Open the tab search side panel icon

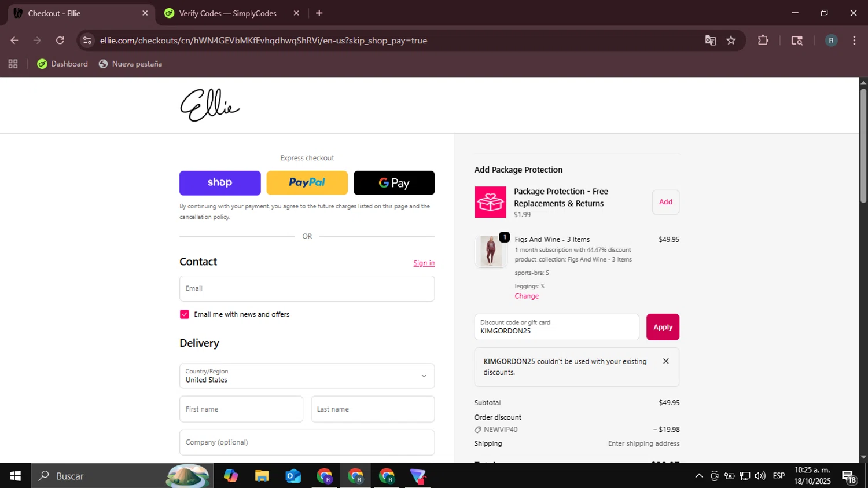[797, 41]
